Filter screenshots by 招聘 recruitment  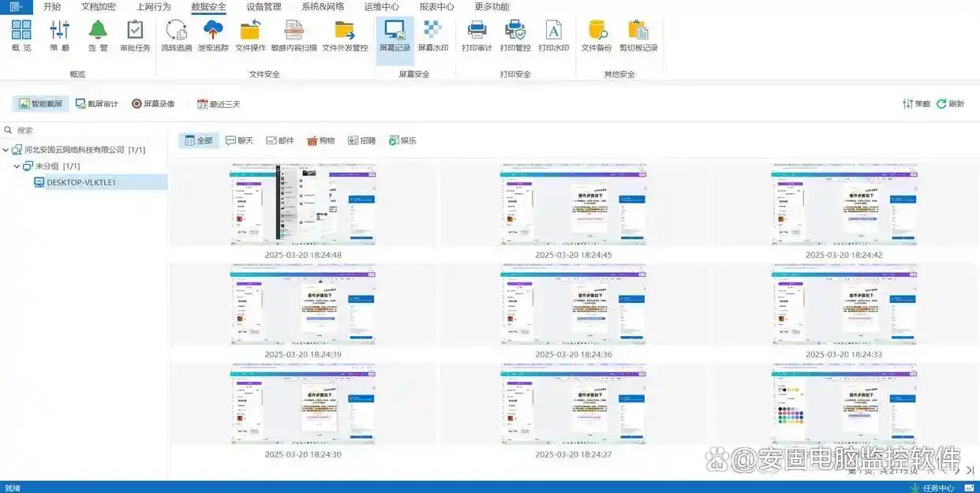pos(362,140)
